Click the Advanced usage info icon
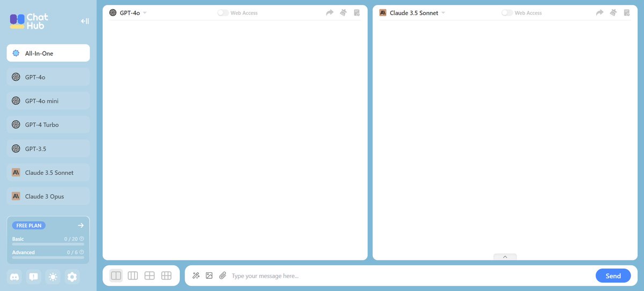This screenshot has height=291, width=644. [82, 252]
